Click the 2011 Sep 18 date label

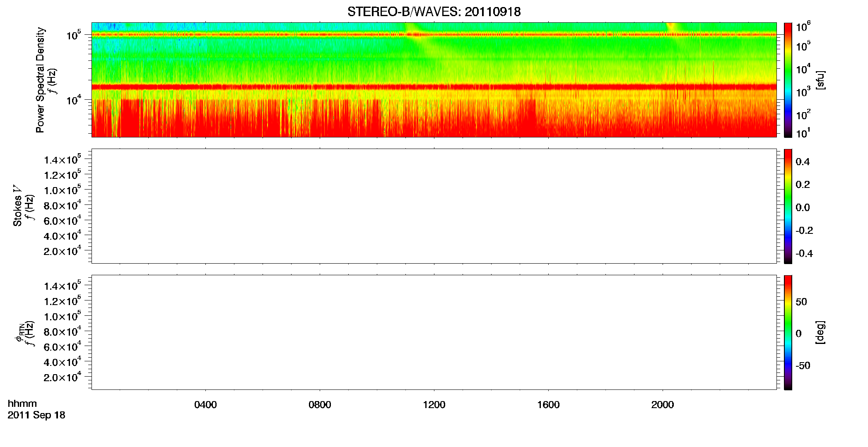click(36, 415)
